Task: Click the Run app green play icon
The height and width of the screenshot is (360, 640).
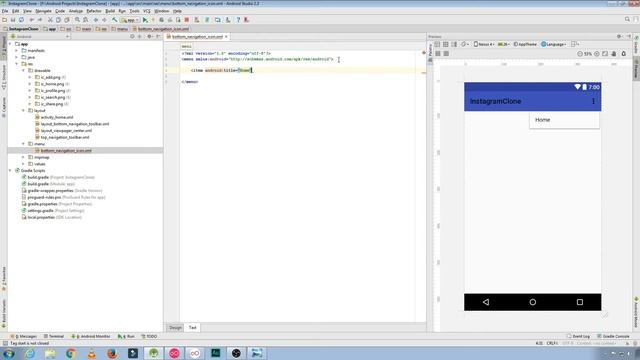Action: pyautogui.click(x=145, y=20)
